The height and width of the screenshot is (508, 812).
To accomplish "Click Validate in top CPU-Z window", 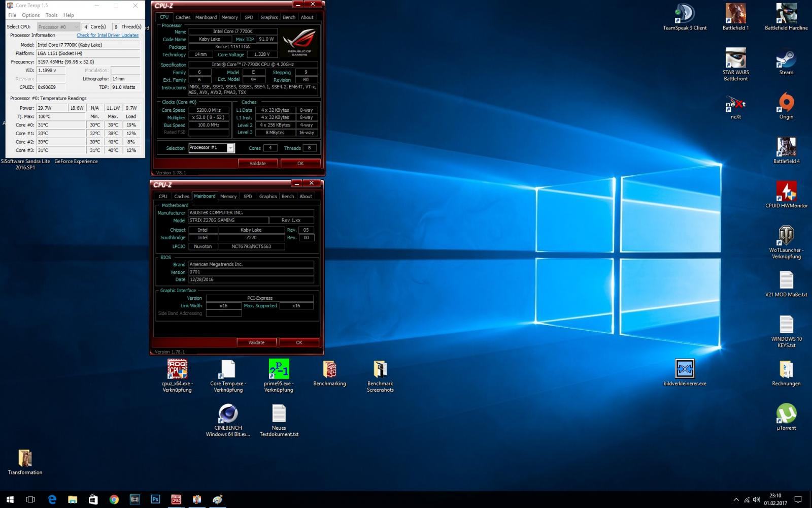I will (257, 163).
